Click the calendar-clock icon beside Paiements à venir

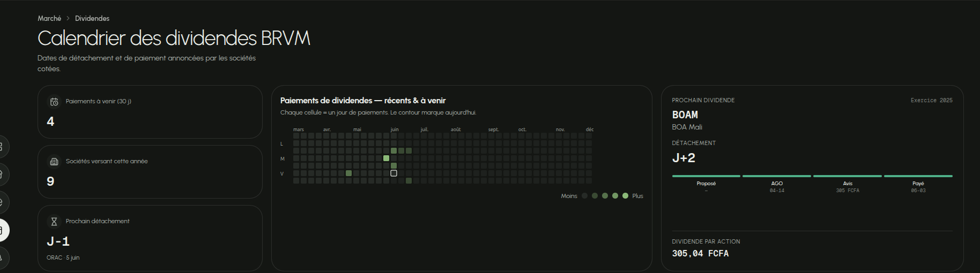pyautogui.click(x=54, y=102)
